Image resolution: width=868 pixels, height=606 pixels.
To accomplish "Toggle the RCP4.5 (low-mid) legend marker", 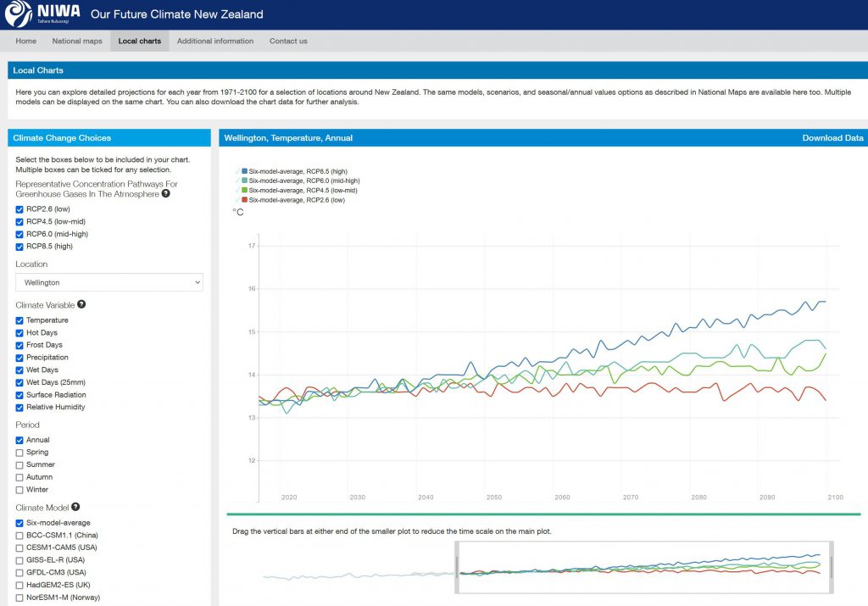I will [x=242, y=190].
